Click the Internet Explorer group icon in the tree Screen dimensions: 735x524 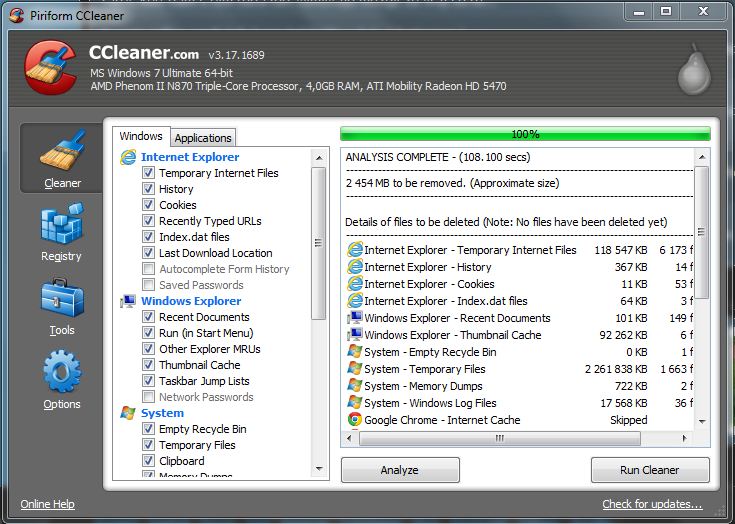click(128, 157)
